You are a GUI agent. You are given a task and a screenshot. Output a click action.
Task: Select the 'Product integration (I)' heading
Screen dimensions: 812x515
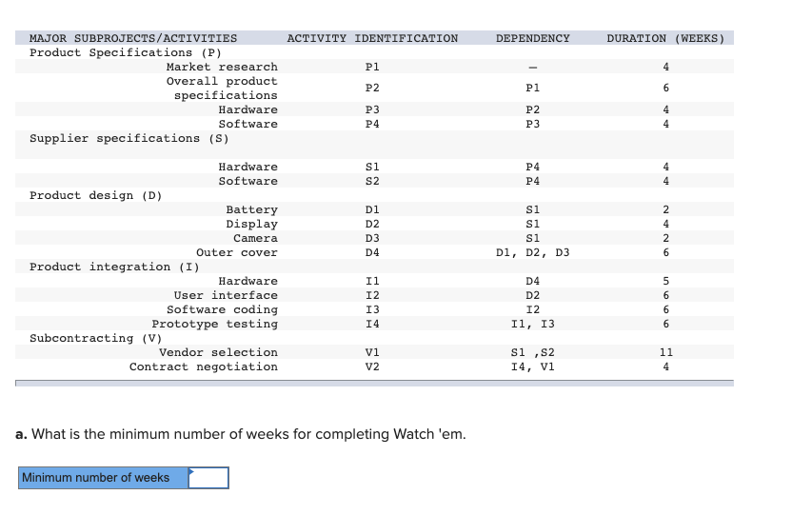[114, 267]
